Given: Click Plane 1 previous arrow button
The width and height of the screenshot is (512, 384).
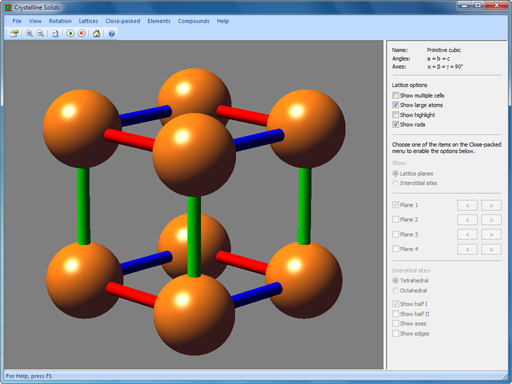Looking at the screenshot, I should tap(467, 205).
